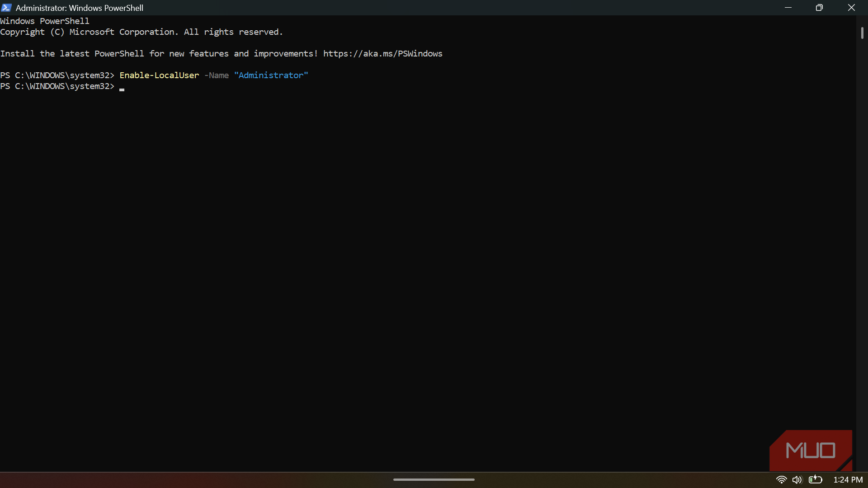The width and height of the screenshot is (868, 488).
Task: Open the volume speaker tray icon
Action: (797, 480)
